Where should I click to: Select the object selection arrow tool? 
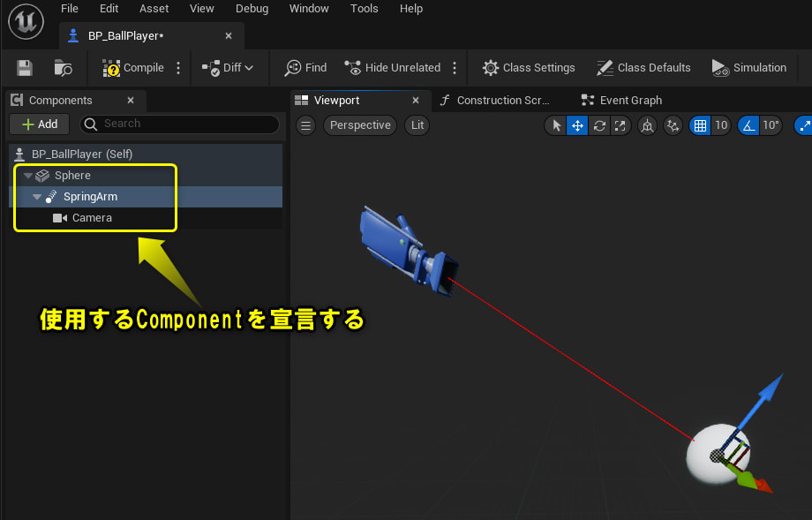coord(555,125)
